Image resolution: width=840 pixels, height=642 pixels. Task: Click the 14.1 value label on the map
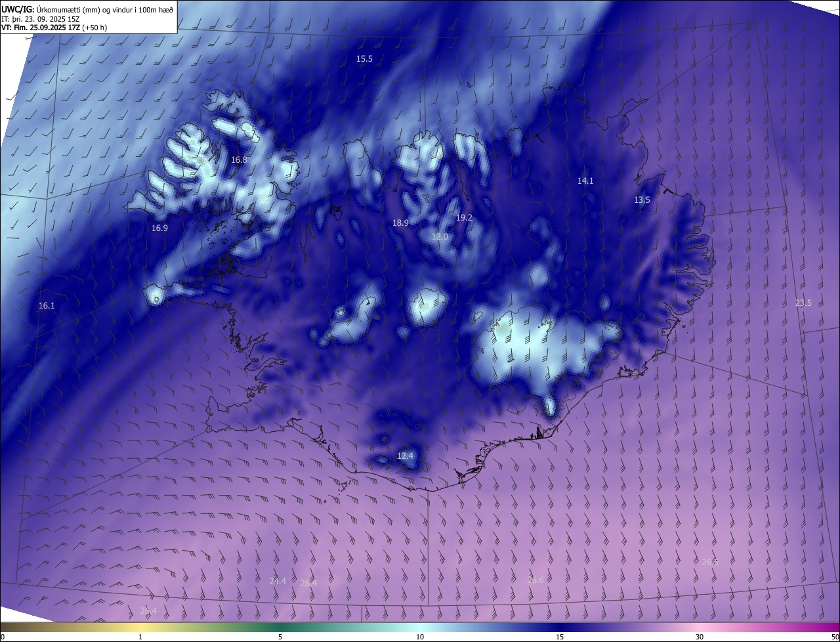[585, 181]
